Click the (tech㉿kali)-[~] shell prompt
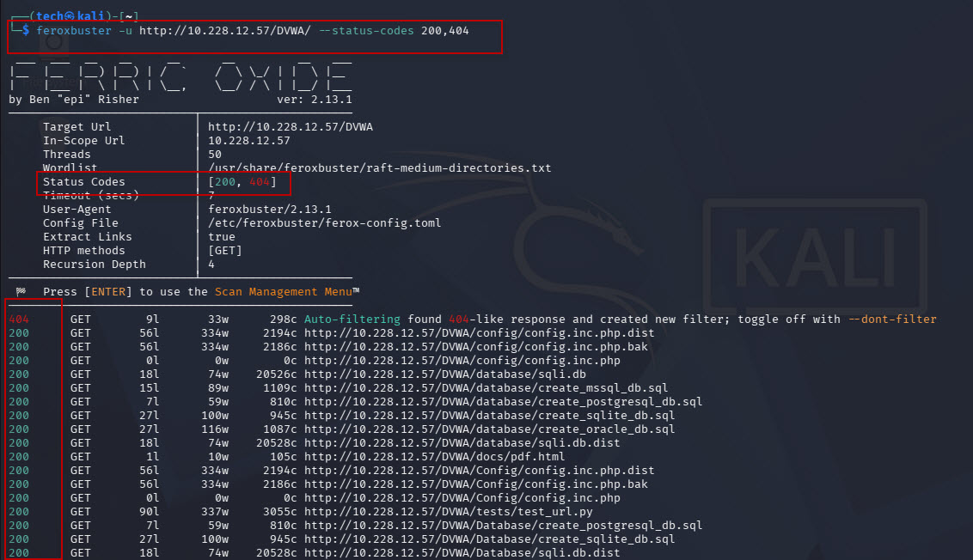 (75, 16)
